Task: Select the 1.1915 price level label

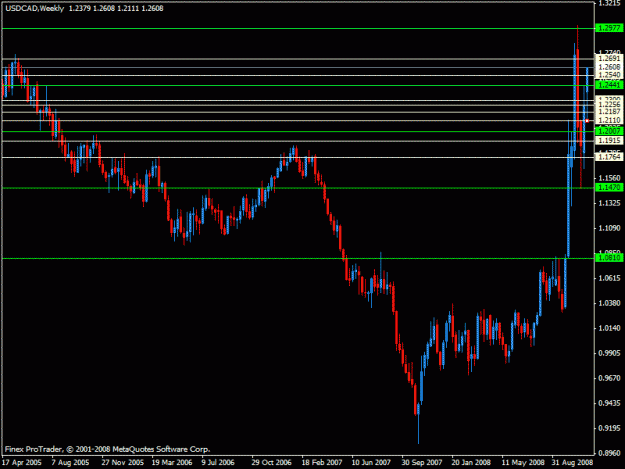Action: [x=609, y=141]
